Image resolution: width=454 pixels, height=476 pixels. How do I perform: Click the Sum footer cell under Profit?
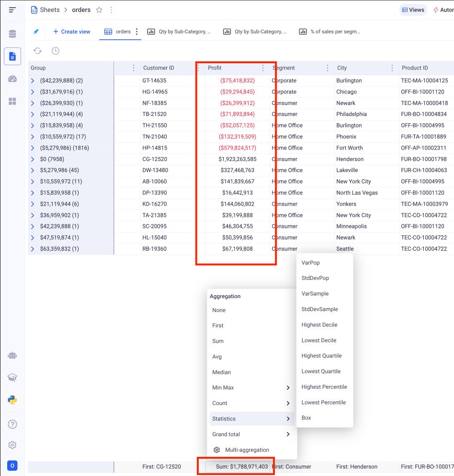tap(237, 467)
